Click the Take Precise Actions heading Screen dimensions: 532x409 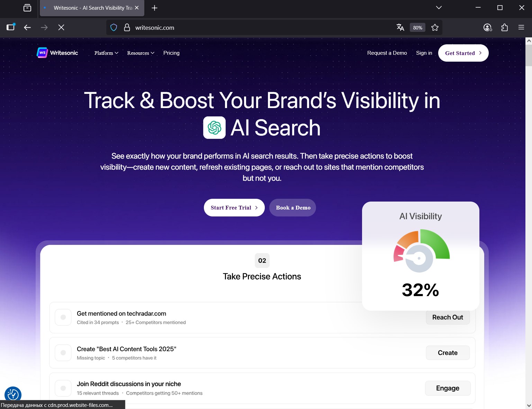262,276
